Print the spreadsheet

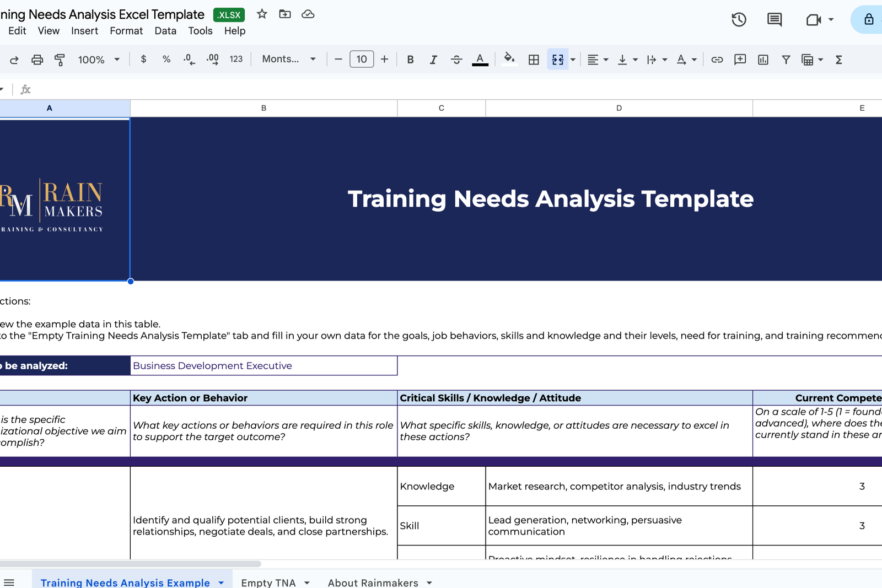37,60
